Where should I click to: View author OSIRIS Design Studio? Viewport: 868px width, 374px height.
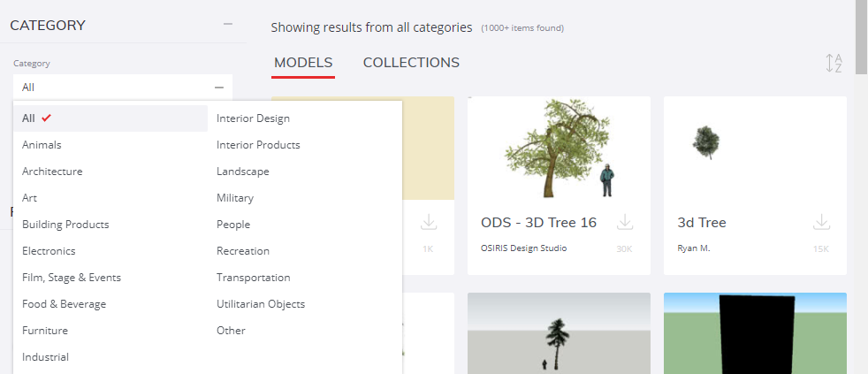point(523,248)
